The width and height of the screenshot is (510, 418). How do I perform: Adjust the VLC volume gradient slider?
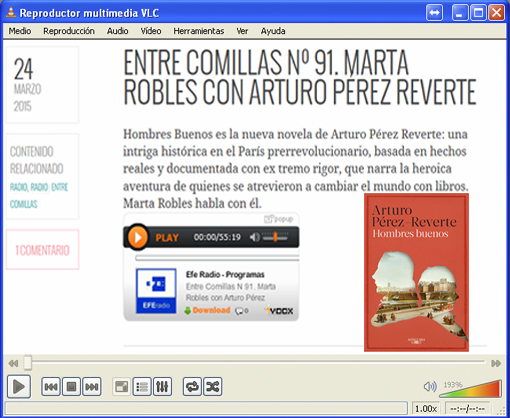point(471,389)
